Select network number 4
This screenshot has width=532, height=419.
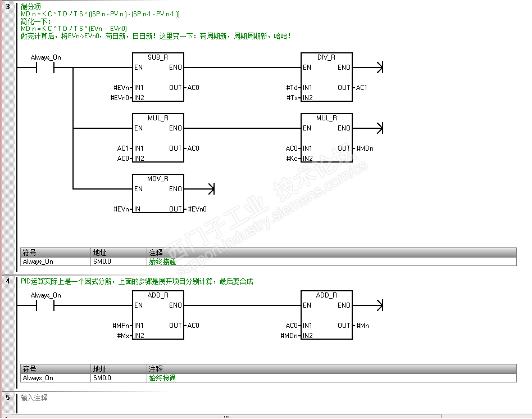pos(8,281)
